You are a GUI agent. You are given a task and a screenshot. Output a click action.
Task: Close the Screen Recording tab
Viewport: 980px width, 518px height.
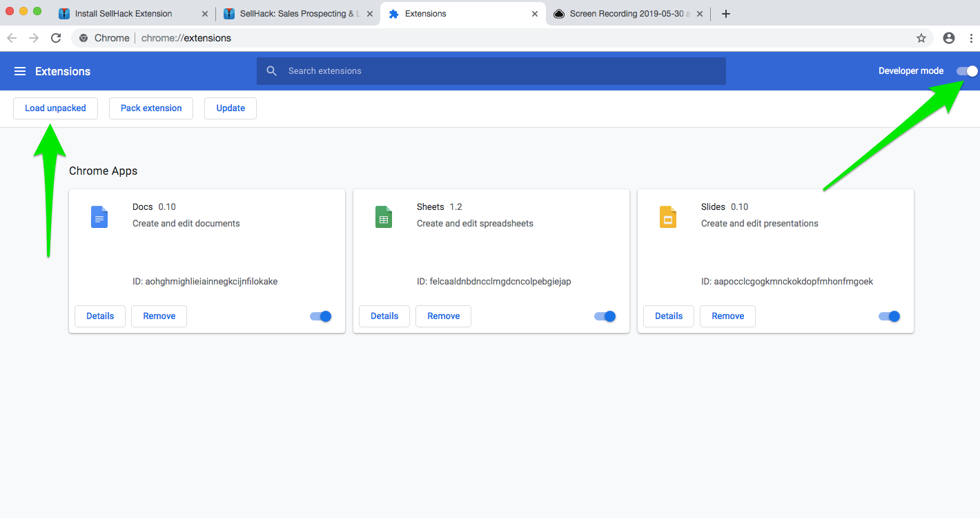[x=700, y=14]
